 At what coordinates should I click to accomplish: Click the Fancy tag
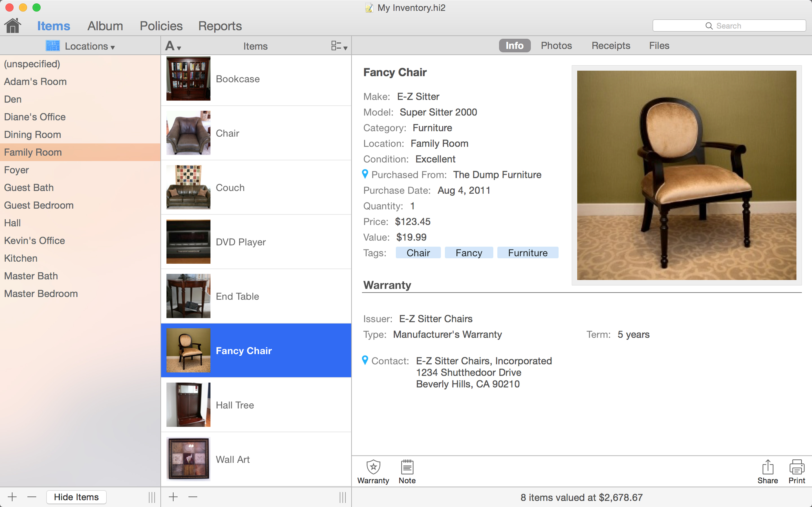tap(468, 253)
